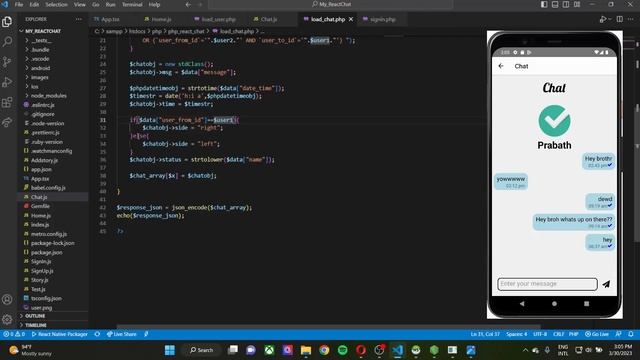Click the emulator message input field

click(x=547, y=284)
